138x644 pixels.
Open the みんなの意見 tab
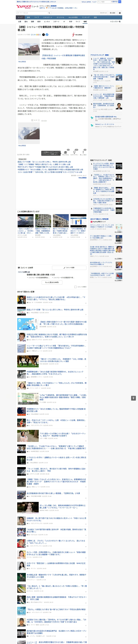point(73,17)
